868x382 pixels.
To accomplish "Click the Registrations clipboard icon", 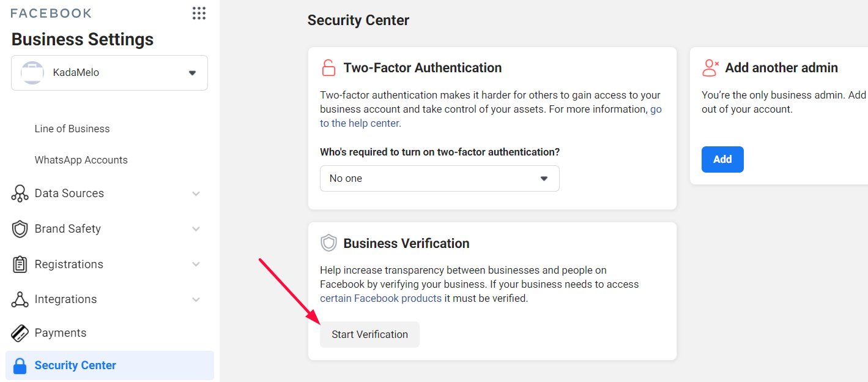I will click(20, 264).
